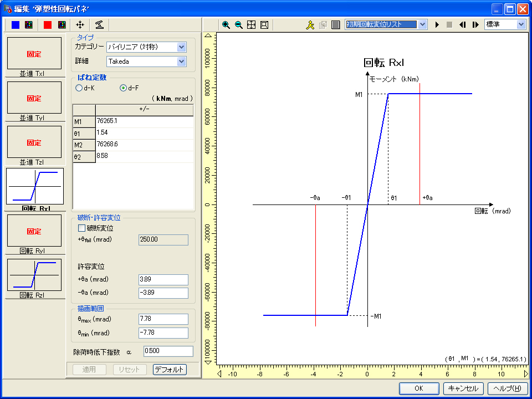This screenshot has width=532, height=399.
Task: Open help with ヘルプ(H) button
Action: click(507, 388)
